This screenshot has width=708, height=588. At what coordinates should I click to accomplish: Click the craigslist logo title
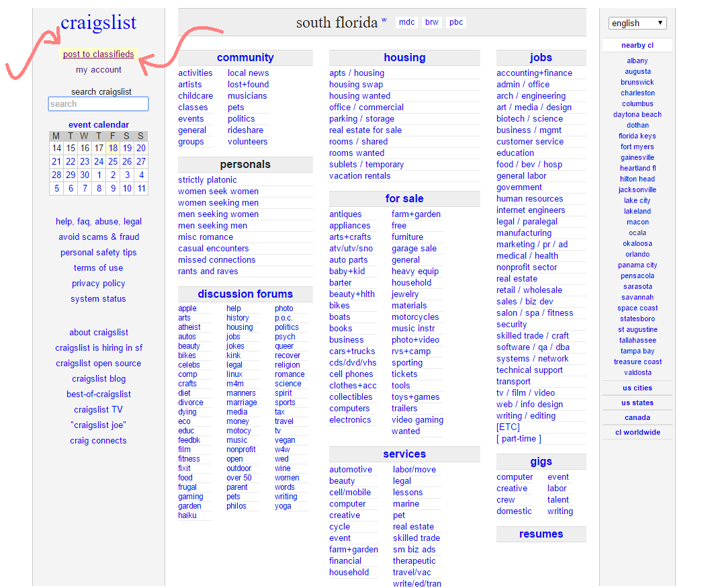pos(99,23)
